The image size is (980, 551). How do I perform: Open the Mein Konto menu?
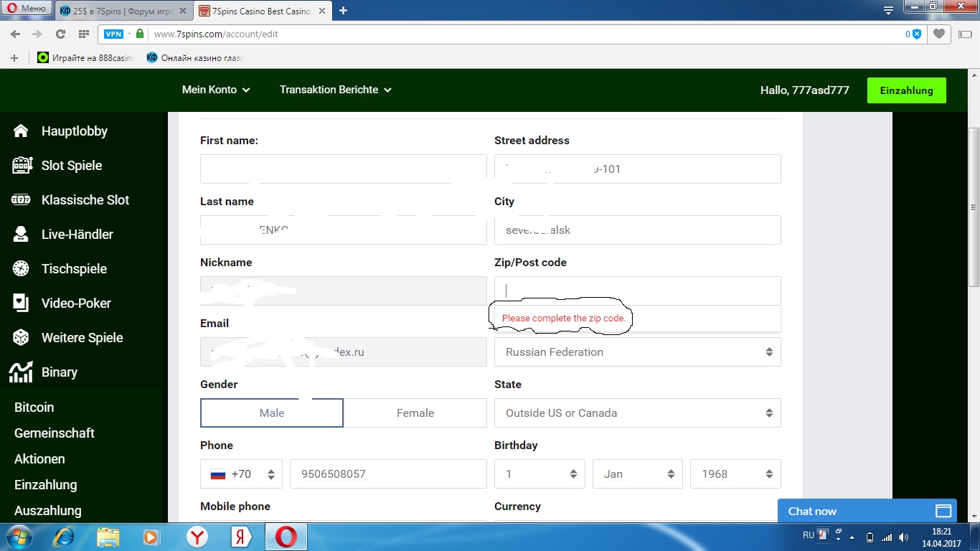[x=216, y=90]
